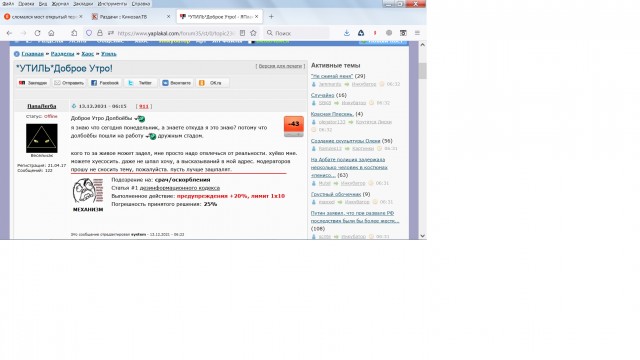The height and width of the screenshot is (360, 640).
Task: Open the Вид menu
Action: tap(43, 4)
